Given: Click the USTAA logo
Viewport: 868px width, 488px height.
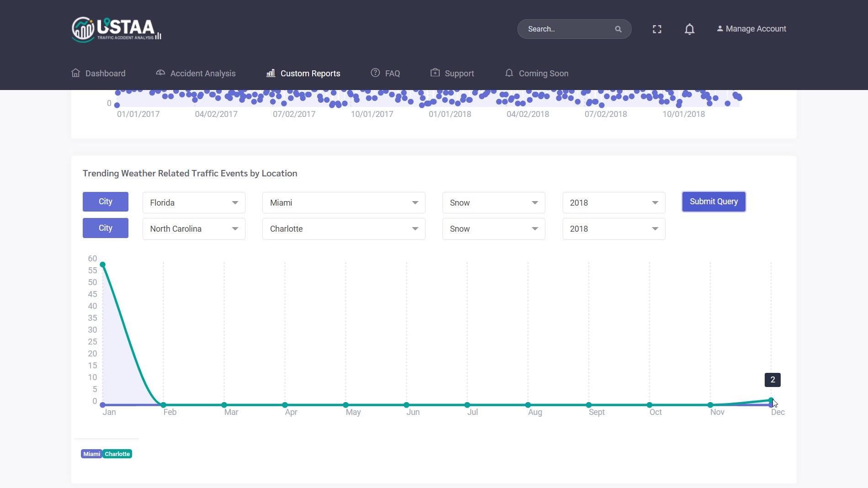Looking at the screenshot, I should point(117,29).
